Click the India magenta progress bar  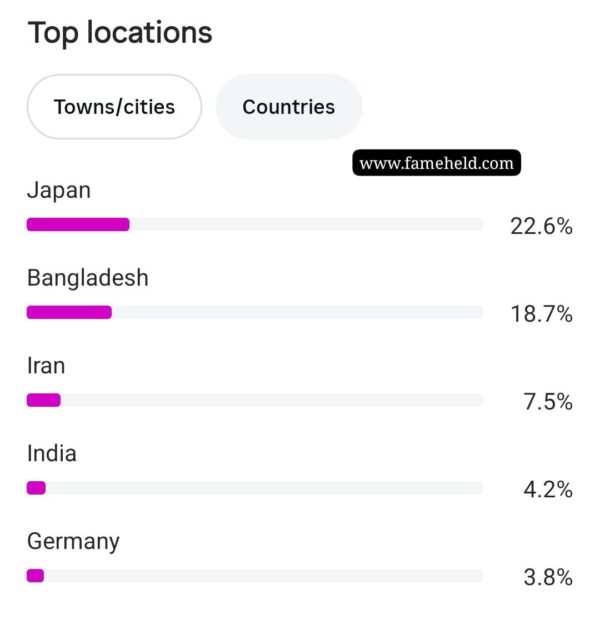(36, 488)
